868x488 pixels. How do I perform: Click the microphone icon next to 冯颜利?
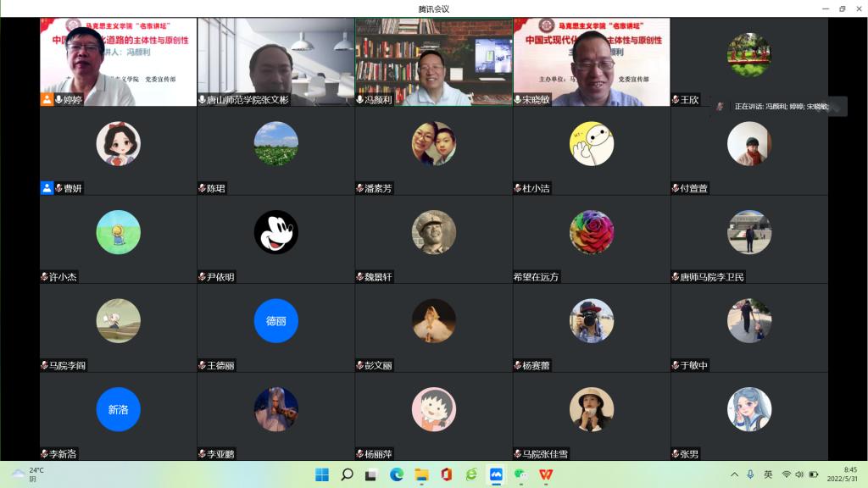[359, 100]
